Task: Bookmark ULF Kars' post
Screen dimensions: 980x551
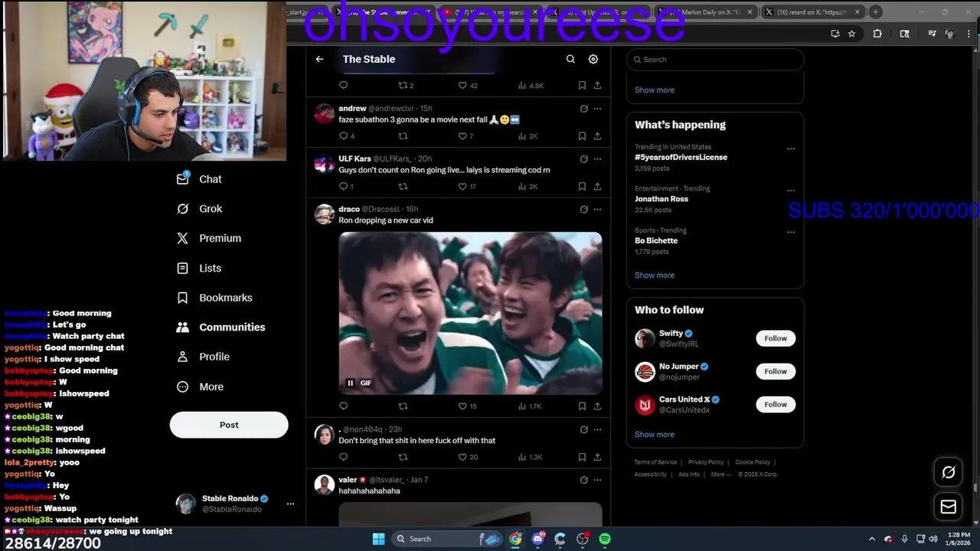Action: 582,186
